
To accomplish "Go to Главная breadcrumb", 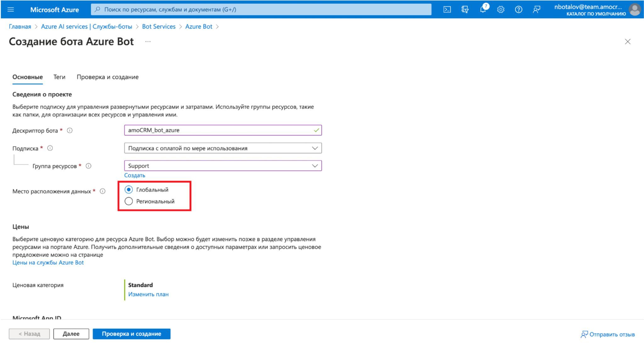I will 20,26.
